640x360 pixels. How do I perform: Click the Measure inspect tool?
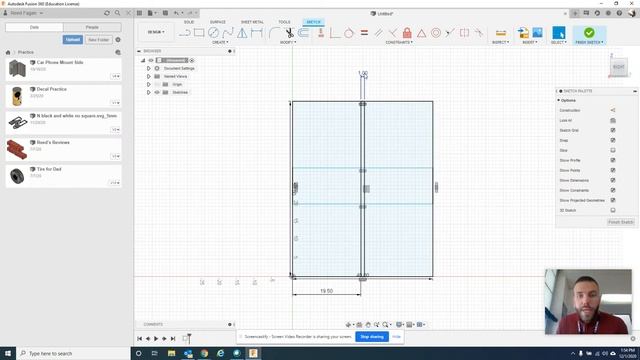coord(501,33)
